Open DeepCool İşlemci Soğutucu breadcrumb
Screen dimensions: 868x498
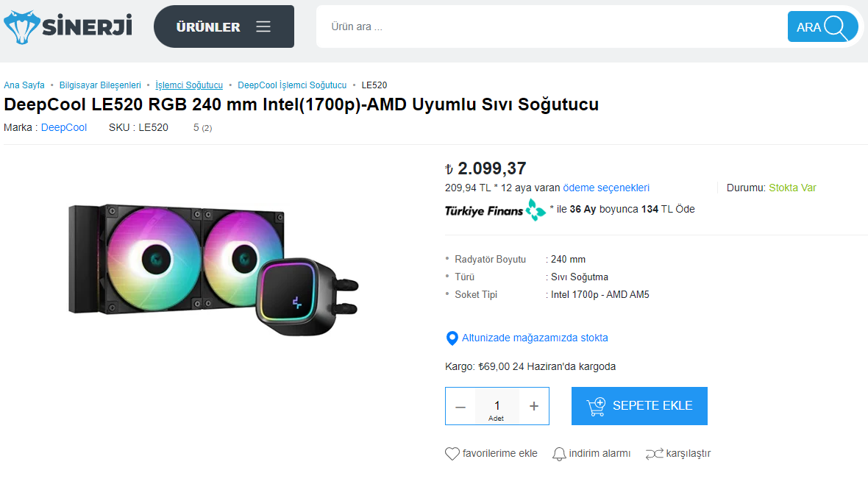point(292,85)
